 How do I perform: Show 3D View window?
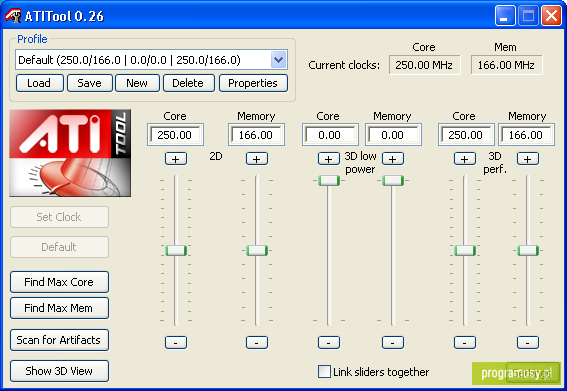click(x=59, y=371)
